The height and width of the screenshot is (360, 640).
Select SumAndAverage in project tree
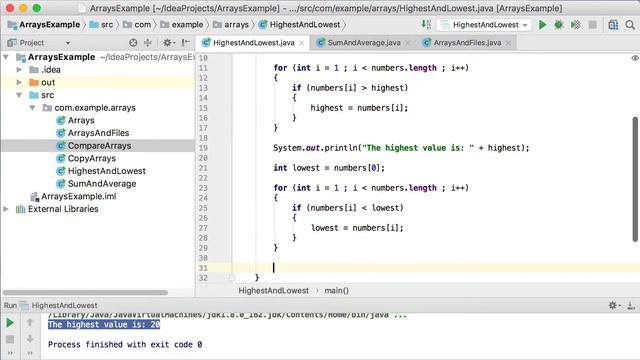click(102, 184)
